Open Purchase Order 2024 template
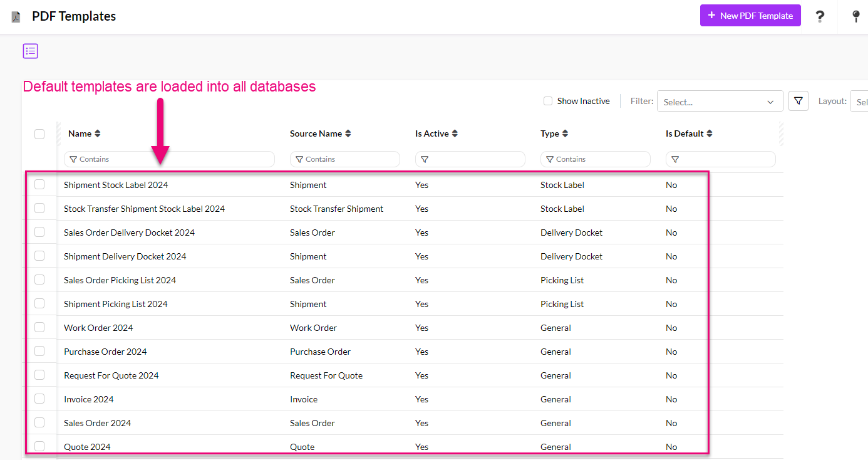This screenshot has width=868, height=460. tap(105, 352)
